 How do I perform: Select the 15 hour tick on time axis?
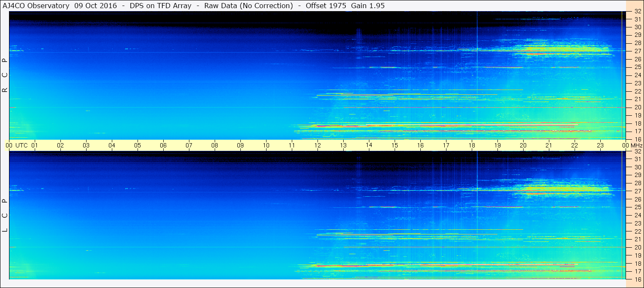click(x=395, y=145)
